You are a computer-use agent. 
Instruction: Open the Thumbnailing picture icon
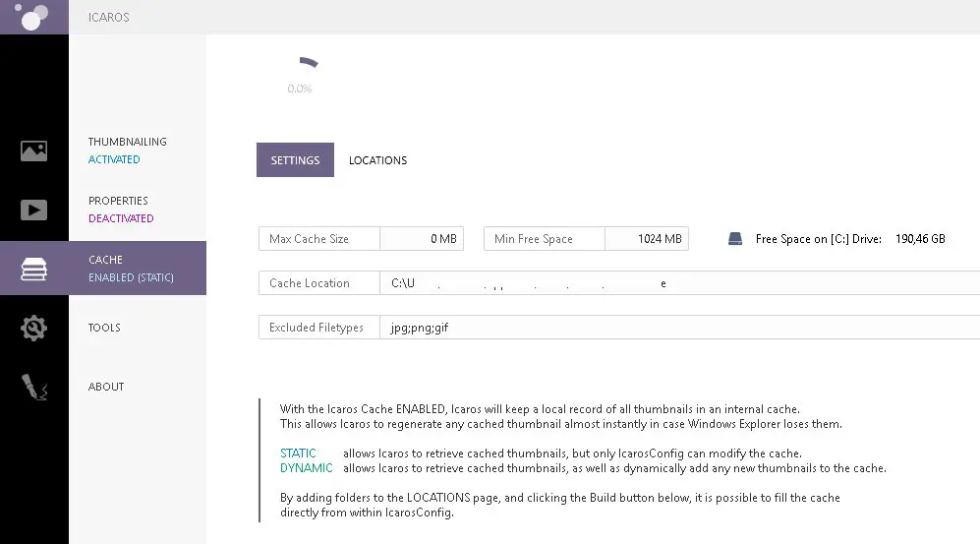click(x=33, y=151)
